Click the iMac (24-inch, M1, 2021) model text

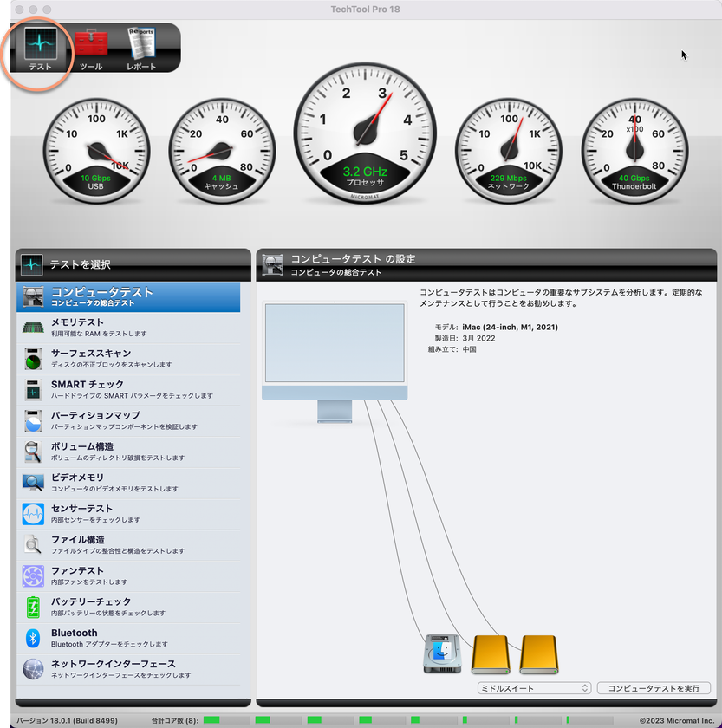pos(510,328)
